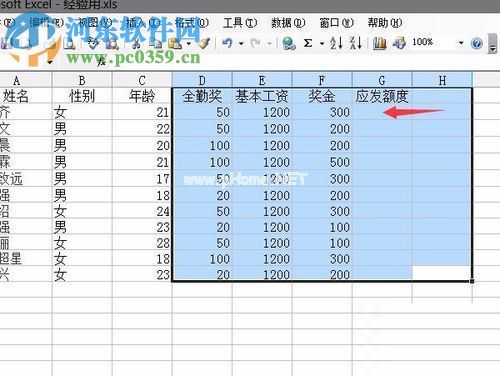Image resolution: width=500 pixels, height=376 pixels.
Task: Select the 奖金 cell containing 500
Action: 322,162
